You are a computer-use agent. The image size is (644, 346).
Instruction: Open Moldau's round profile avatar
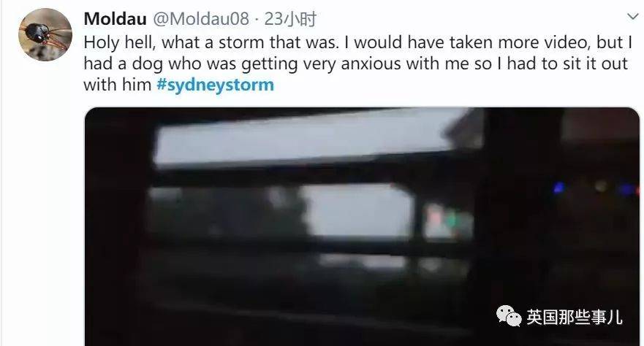45,34
